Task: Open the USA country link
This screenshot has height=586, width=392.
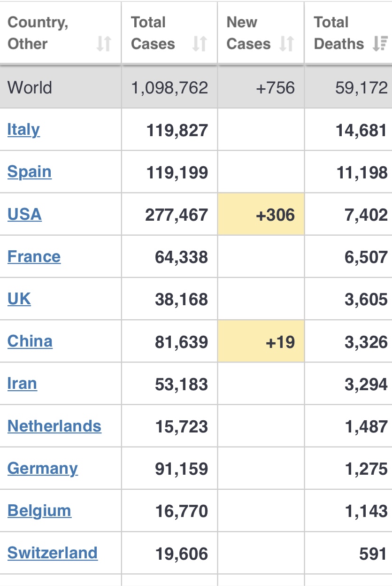Action: pos(24,215)
